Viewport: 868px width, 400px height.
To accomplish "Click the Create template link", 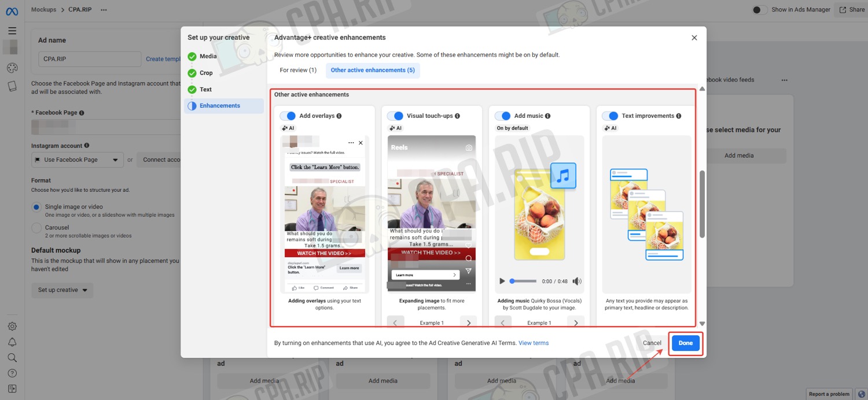I will 164,59.
